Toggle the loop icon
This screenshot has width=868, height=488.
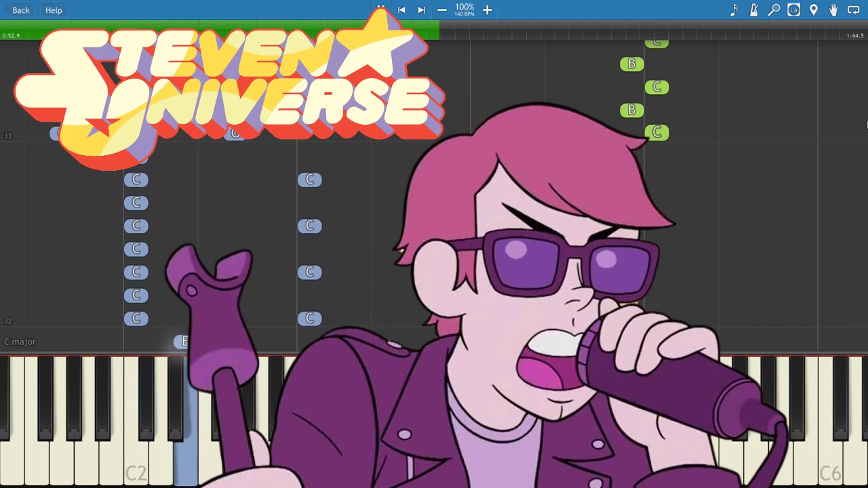(x=854, y=10)
